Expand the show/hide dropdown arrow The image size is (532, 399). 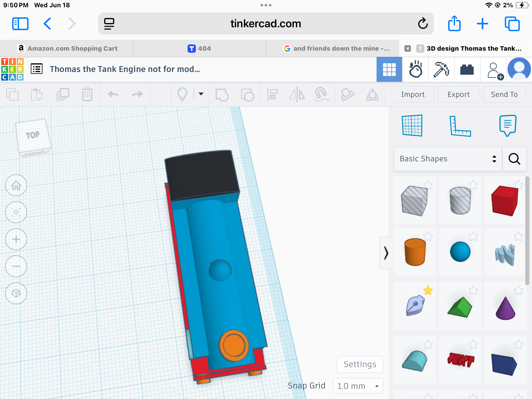click(x=201, y=94)
